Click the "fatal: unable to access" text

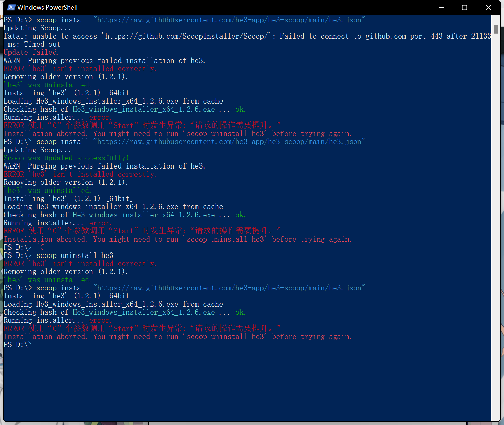click(x=50, y=36)
